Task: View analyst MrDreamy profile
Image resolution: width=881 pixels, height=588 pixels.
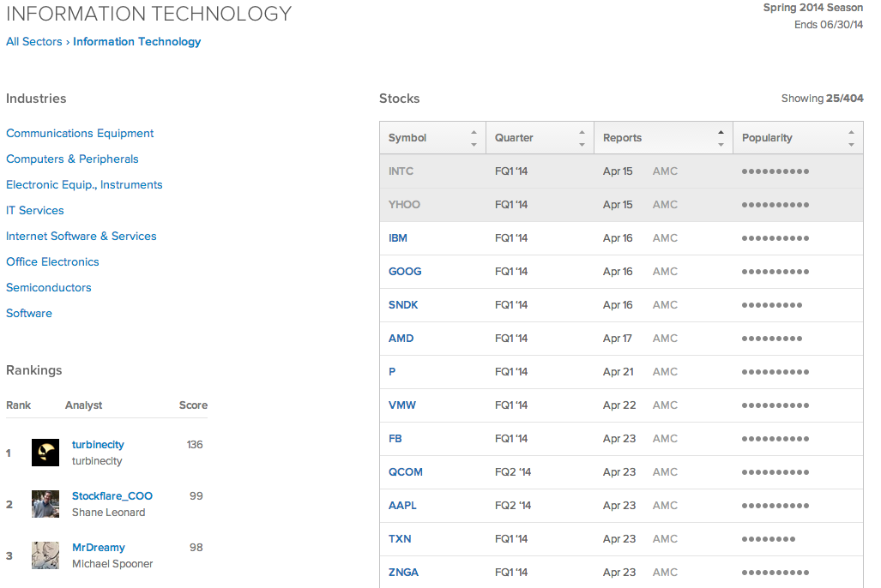Action: [x=99, y=548]
